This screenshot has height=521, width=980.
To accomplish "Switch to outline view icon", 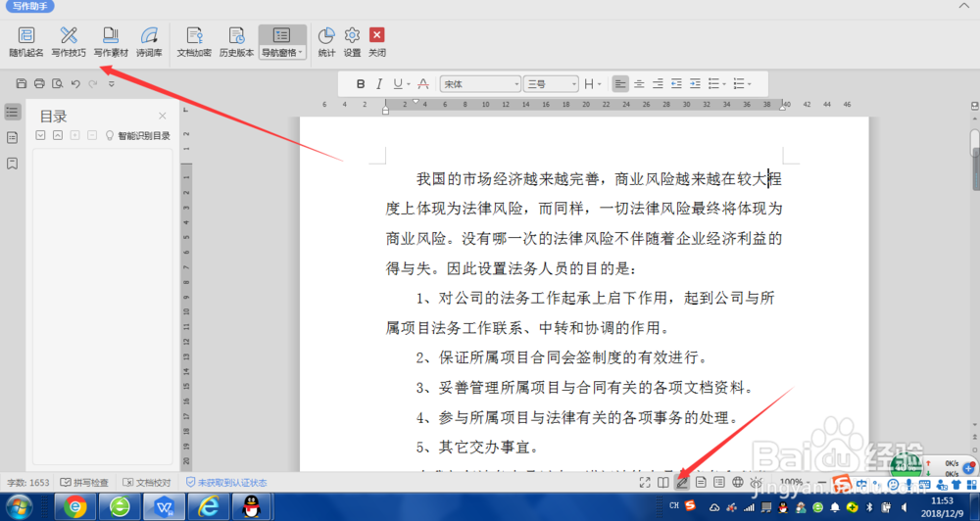I will click(x=719, y=482).
